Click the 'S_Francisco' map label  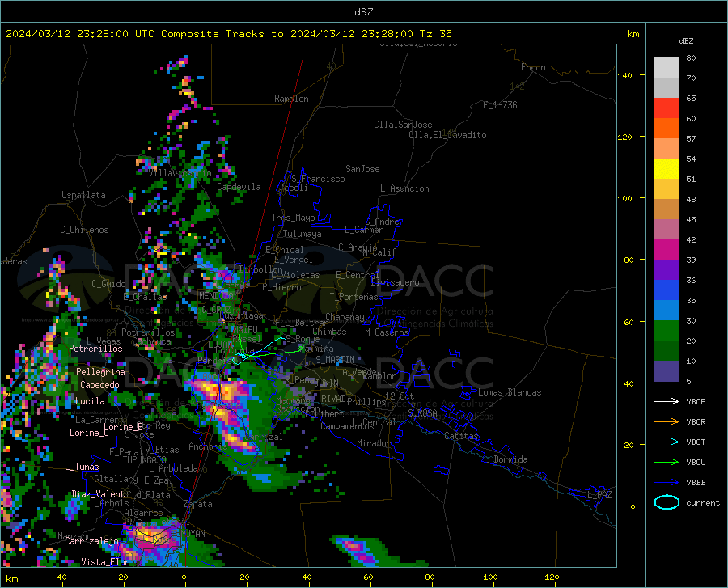(318, 179)
